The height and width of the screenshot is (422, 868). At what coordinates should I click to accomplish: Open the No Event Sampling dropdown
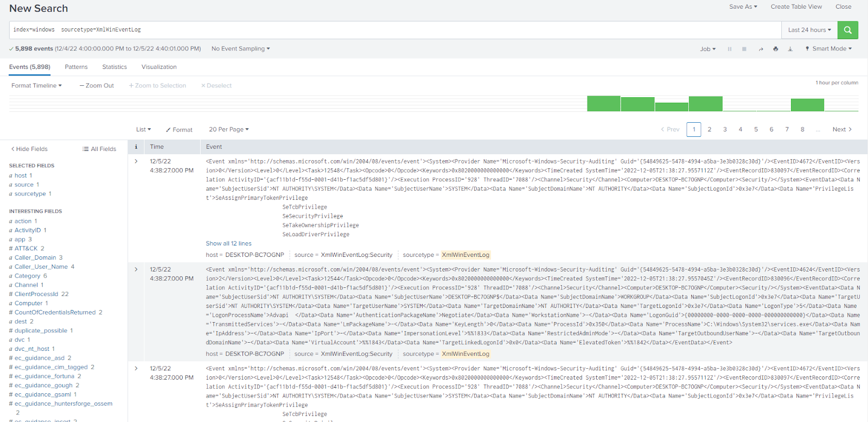point(241,48)
